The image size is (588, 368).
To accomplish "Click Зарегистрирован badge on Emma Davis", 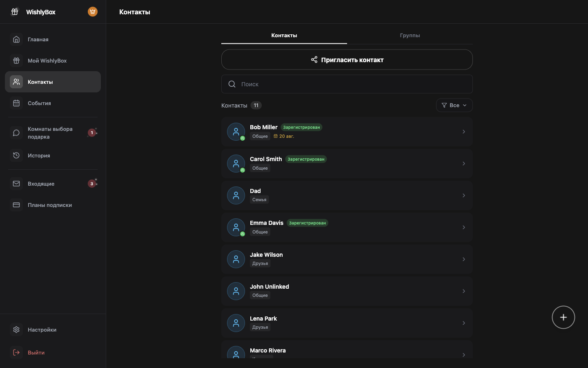I will (x=307, y=223).
